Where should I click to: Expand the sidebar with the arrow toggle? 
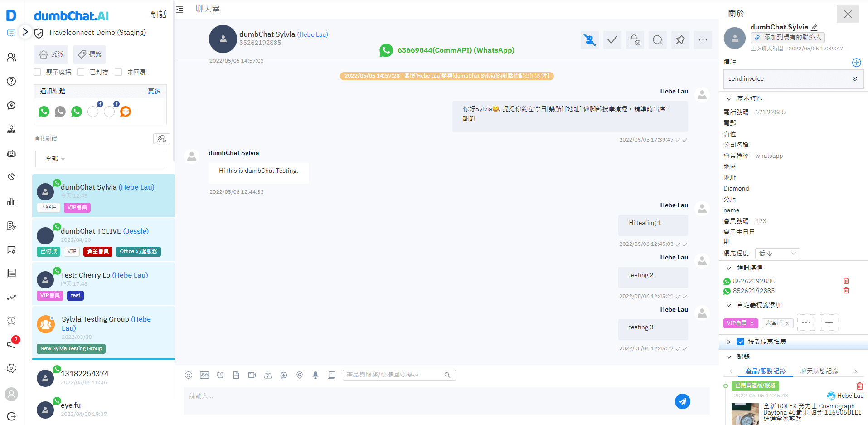tap(25, 32)
